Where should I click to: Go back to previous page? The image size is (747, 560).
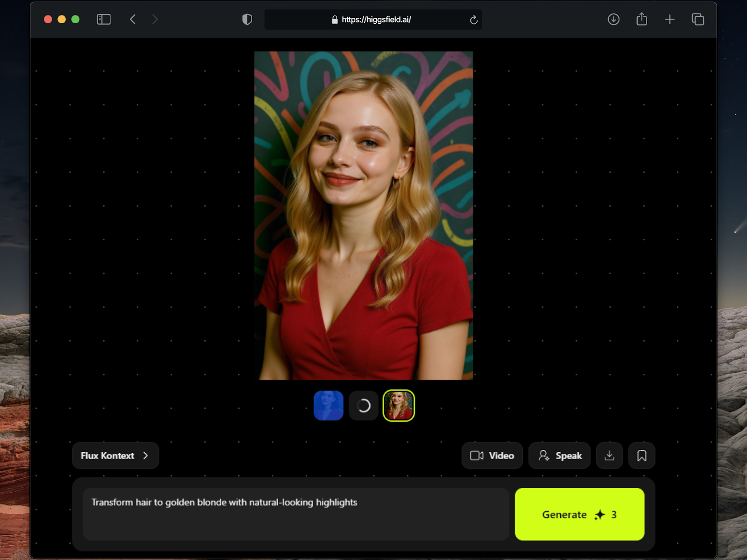click(133, 20)
